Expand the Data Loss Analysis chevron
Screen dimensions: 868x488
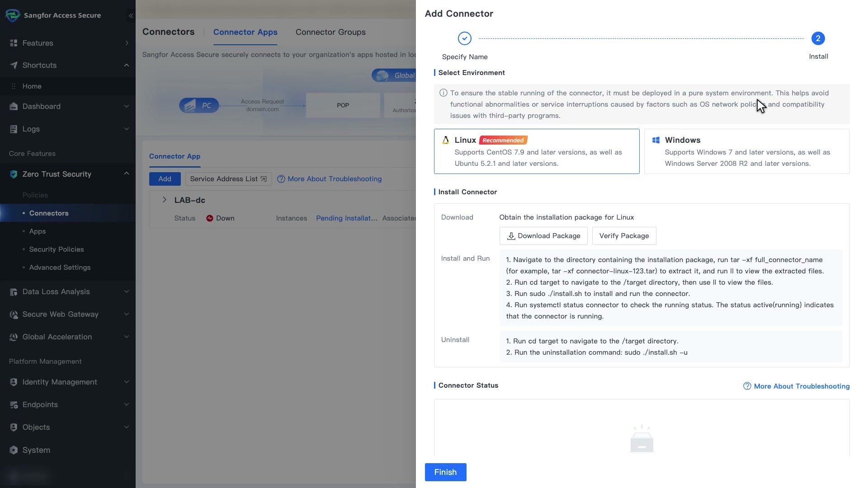[127, 292]
